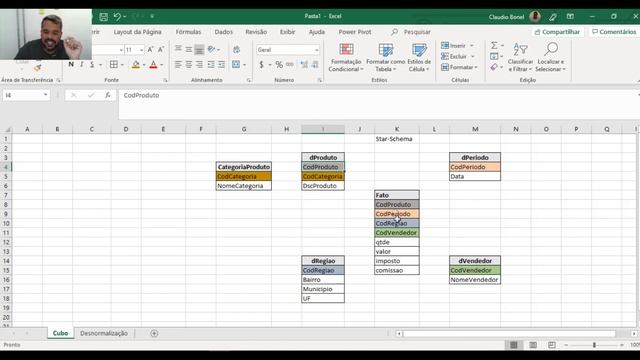Viewport: 640px width, 360px height.
Task: Select the Desnormalização sheet tab
Action: (x=104, y=333)
